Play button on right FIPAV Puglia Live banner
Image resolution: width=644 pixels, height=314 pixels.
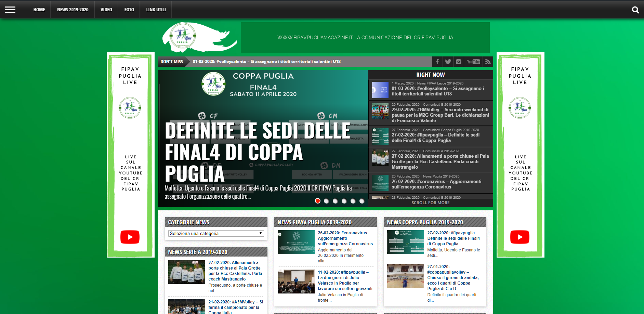click(x=520, y=237)
